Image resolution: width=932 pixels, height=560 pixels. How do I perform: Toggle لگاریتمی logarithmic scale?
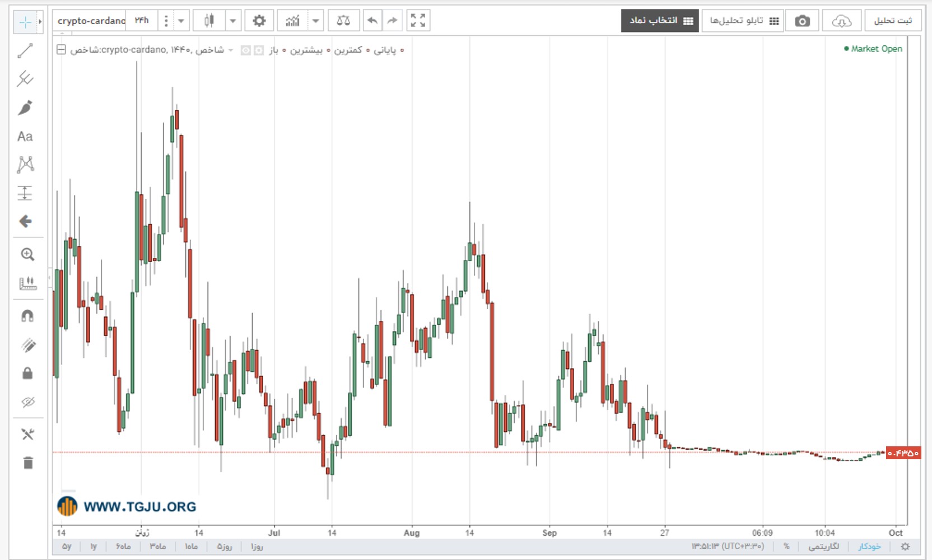coord(823,546)
